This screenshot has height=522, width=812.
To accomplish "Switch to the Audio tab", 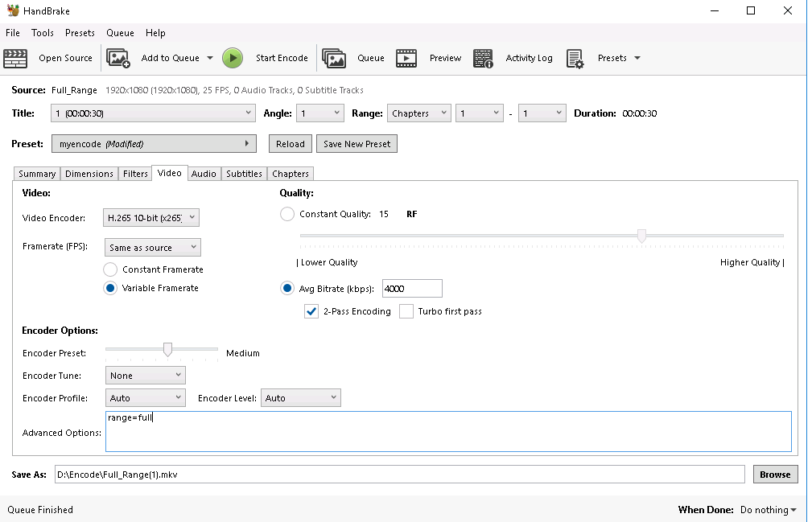I will [204, 174].
